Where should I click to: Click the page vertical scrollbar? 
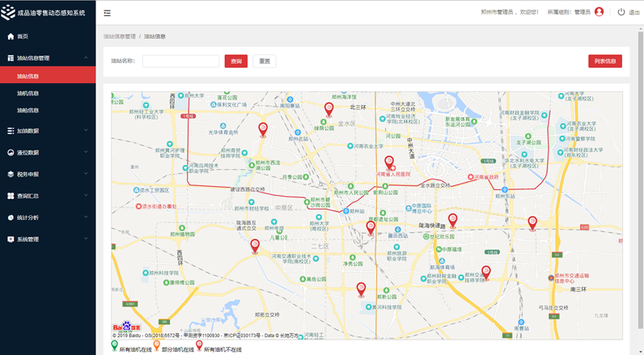pos(641,179)
